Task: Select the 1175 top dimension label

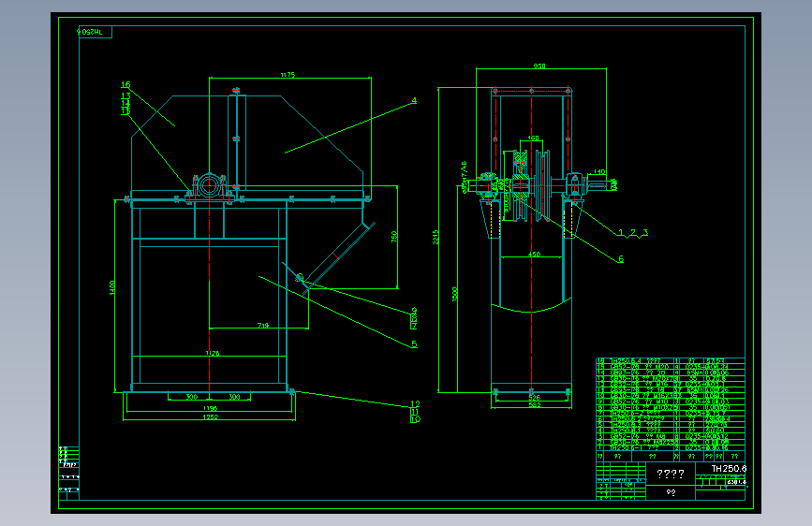Action: [288, 75]
